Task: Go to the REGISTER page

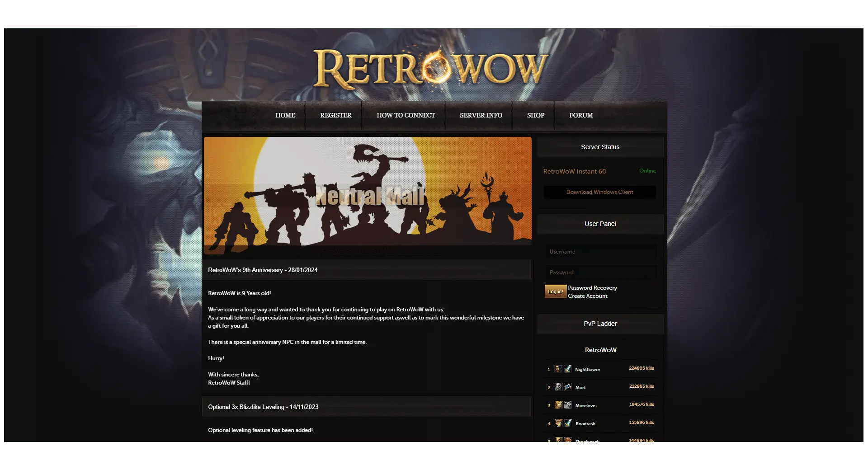Action: pos(336,115)
